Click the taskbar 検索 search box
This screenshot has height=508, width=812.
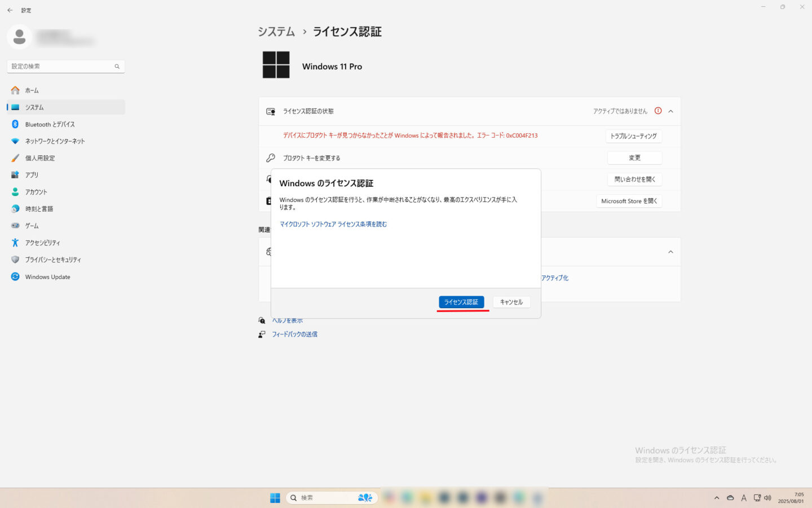coord(331,497)
